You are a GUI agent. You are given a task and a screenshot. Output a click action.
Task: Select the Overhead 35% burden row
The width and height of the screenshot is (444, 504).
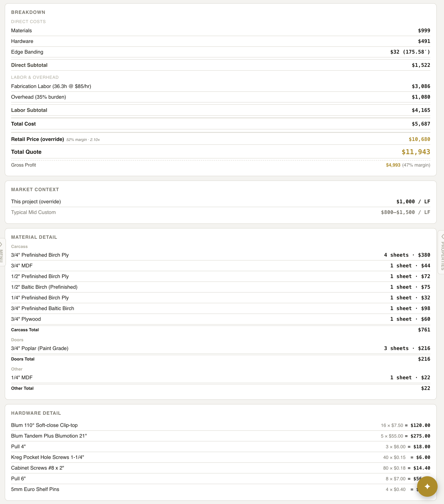point(38,97)
